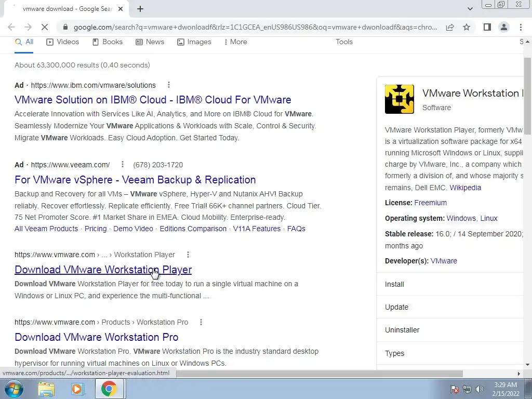This screenshot has width=532, height=399.
Task: Go back to previous page
Action: (11, 27)
